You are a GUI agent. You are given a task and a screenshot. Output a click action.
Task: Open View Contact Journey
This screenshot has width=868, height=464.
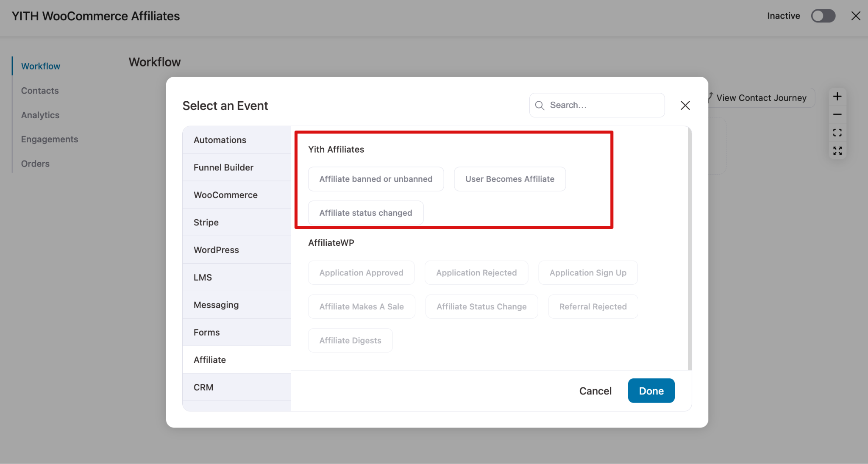(x=761, y=98)
